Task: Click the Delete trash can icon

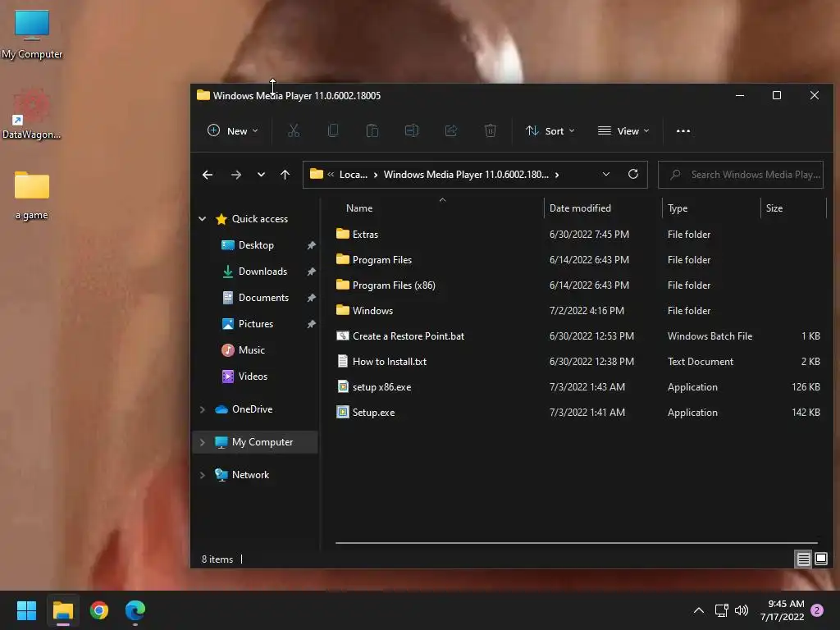Action: pyautogui.click(x=491, y=130)
